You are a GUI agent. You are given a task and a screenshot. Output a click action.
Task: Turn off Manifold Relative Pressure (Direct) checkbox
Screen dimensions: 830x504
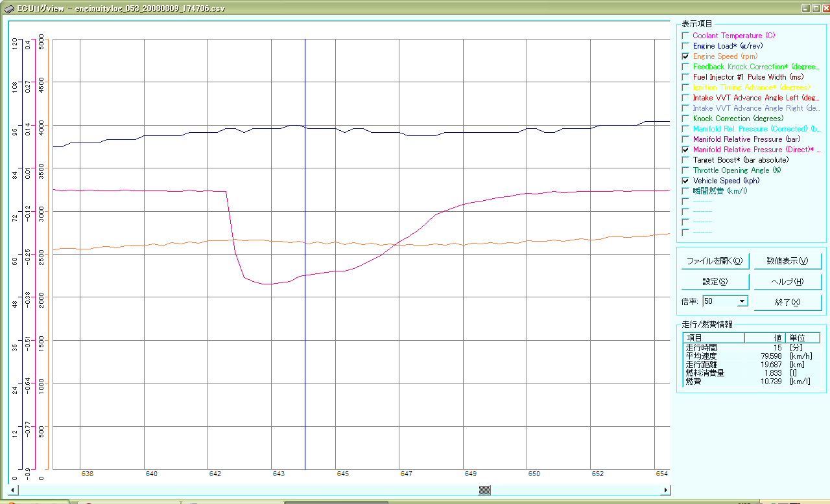pyautogui.click(x=685, y=150)
